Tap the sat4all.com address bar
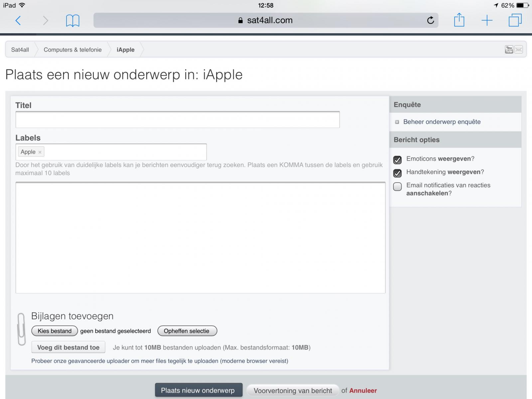 pyautogui.click(x=266, y=20)
